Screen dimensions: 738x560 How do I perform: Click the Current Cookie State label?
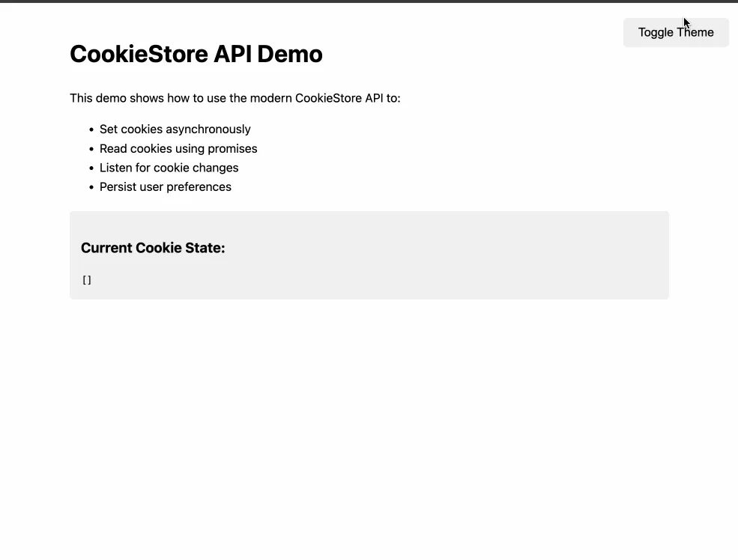coord(153,247)
